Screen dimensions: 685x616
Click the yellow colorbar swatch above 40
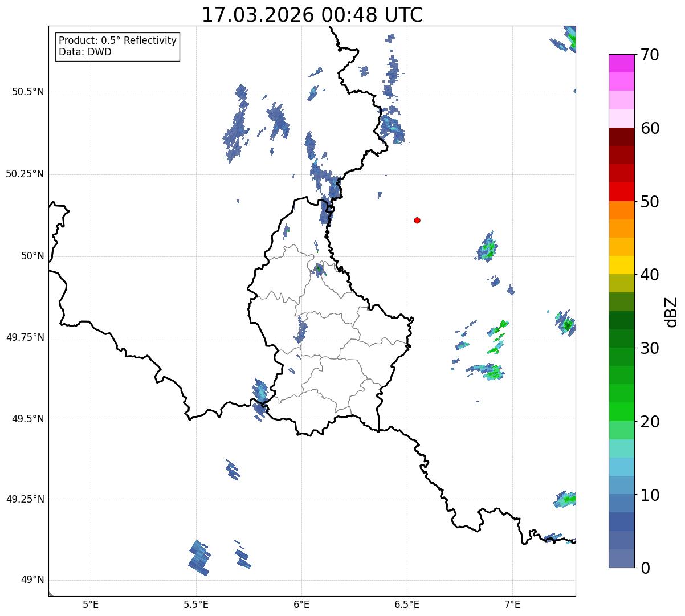(x=622, y=265)
